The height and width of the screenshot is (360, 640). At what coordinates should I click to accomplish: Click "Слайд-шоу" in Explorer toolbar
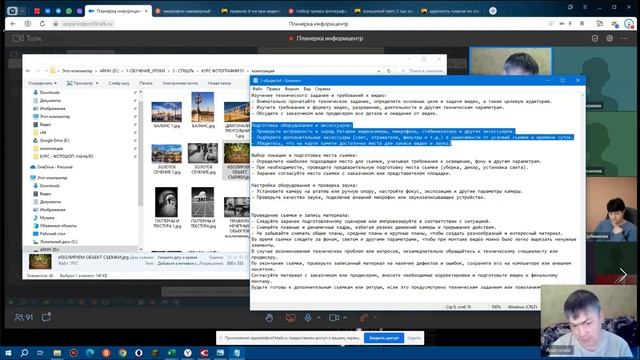point(119,83)
